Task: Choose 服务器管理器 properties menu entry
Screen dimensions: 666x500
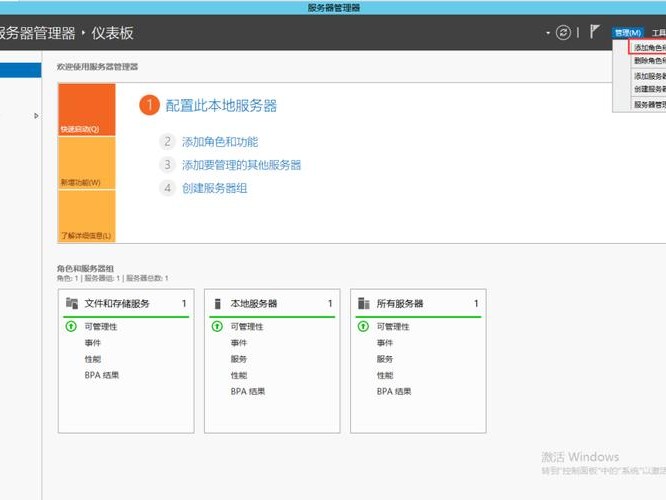Action: coord(649,105)
